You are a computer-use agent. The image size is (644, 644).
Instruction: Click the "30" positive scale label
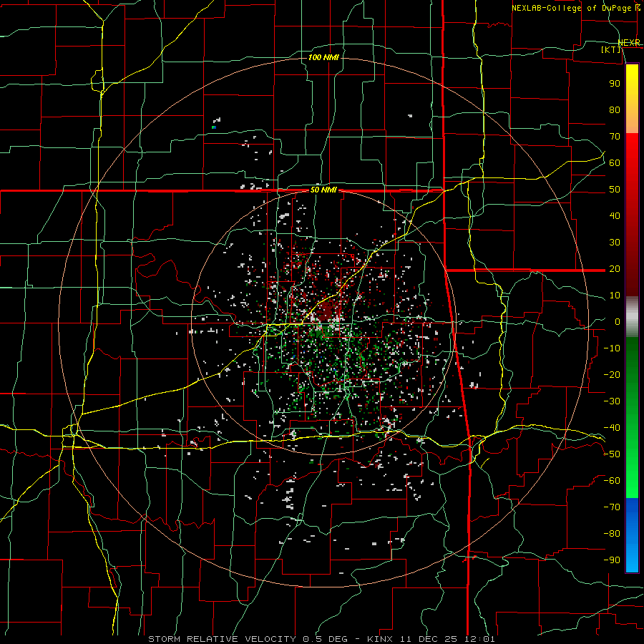pyautogui.click(x=615, y=243)
